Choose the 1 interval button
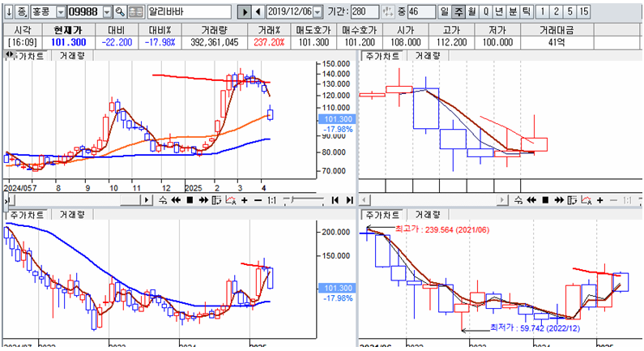The width and height of the screenshot is (644, 351). point(543,12)
